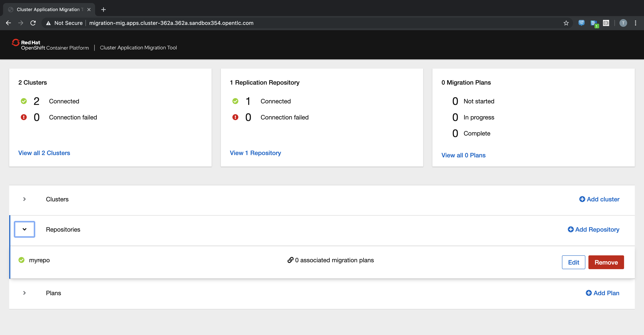Click Add Plan
This screenshot has height=335, width=644.
pyautogui.click(x=602, y=293)
